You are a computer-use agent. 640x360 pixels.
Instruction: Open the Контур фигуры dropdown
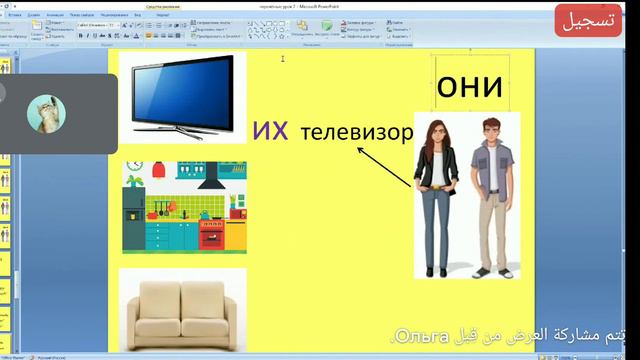358,29
